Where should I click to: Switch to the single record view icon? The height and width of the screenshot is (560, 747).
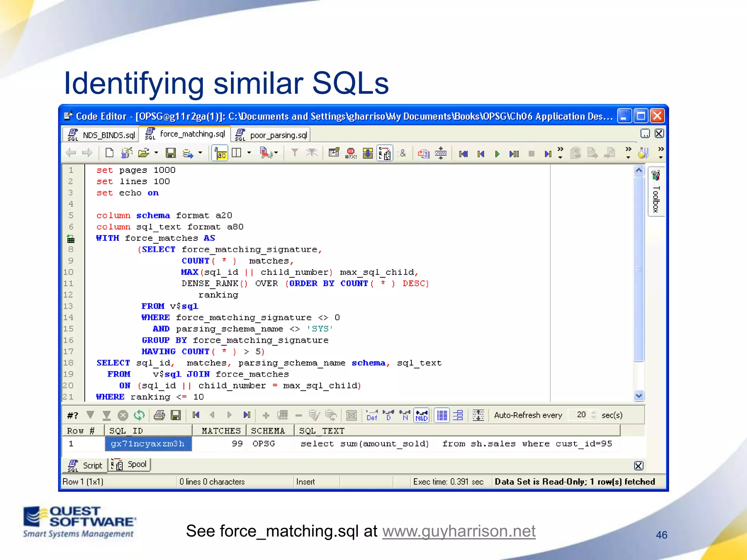pyautogui.click(x=458, y=415)
